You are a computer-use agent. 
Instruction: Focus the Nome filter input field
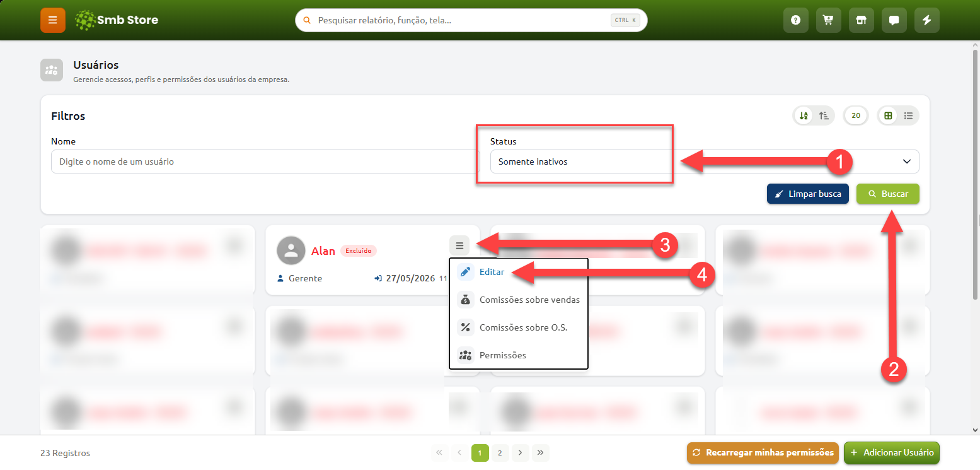[x=265, y=162]
